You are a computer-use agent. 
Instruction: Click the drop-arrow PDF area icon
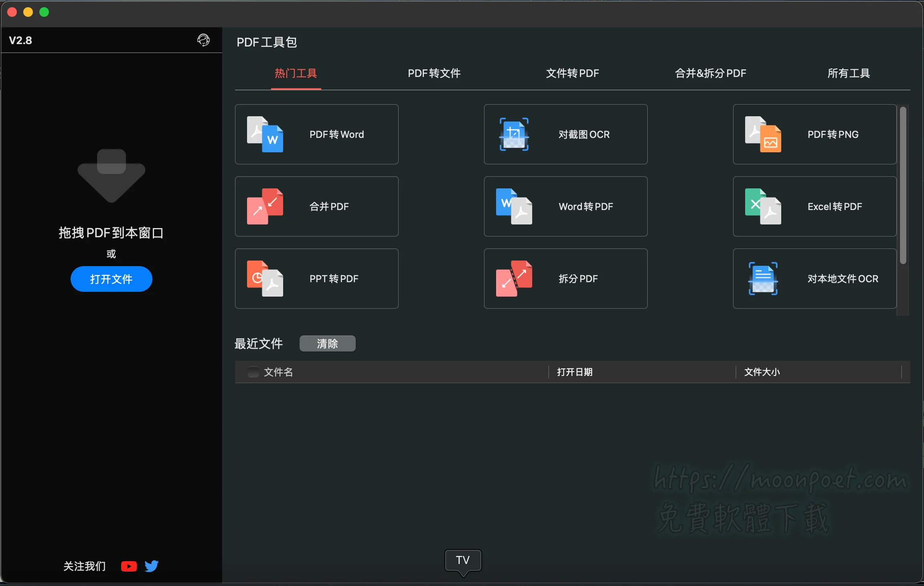click(x=111, y=176)
